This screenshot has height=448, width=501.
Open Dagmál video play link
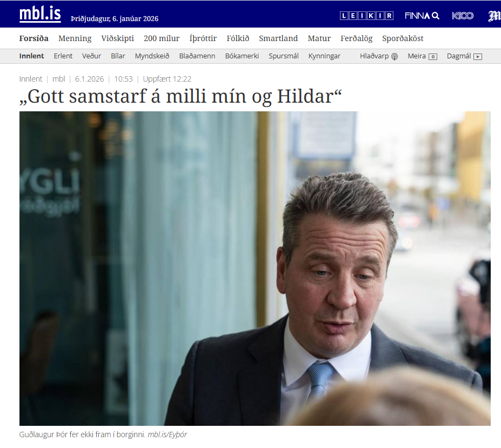tap(464, 56)
